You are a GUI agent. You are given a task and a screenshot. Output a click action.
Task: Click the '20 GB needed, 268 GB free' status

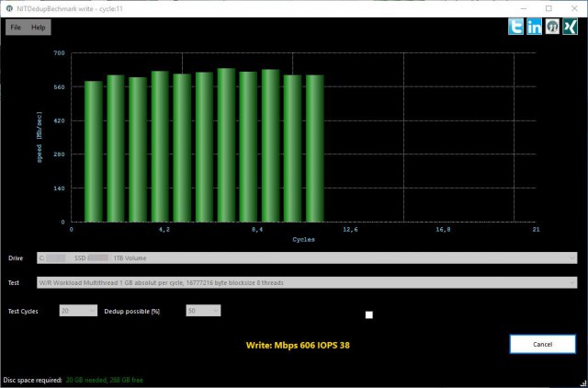[104, 380]
